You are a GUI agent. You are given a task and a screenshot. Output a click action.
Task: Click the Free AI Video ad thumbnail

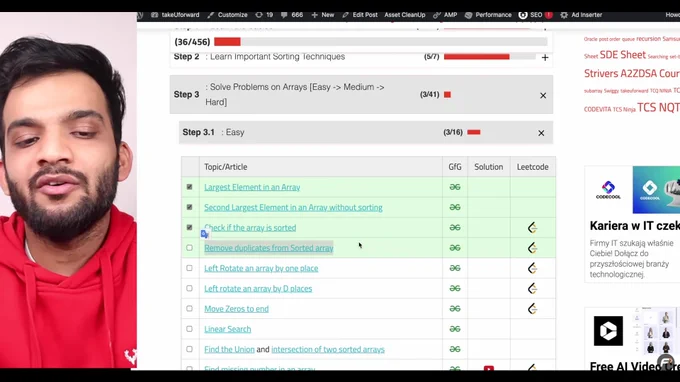pos(608,331)
